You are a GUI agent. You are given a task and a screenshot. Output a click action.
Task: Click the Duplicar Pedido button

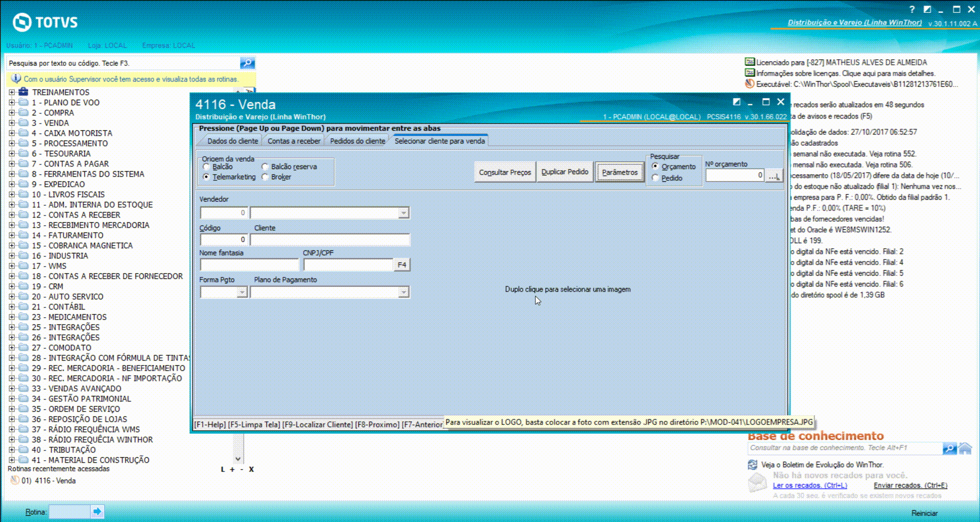point(565,172)
